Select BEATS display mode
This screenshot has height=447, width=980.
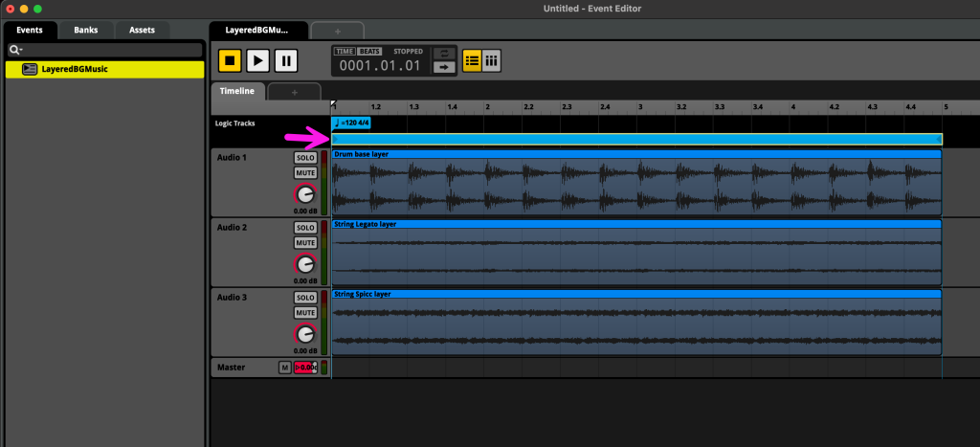tap(368, 52)
